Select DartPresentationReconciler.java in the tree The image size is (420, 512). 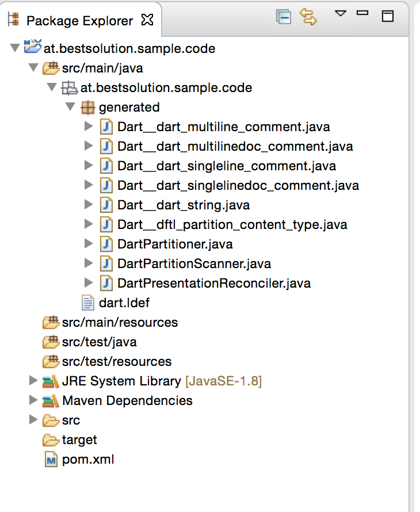click(x=214, y=283)
